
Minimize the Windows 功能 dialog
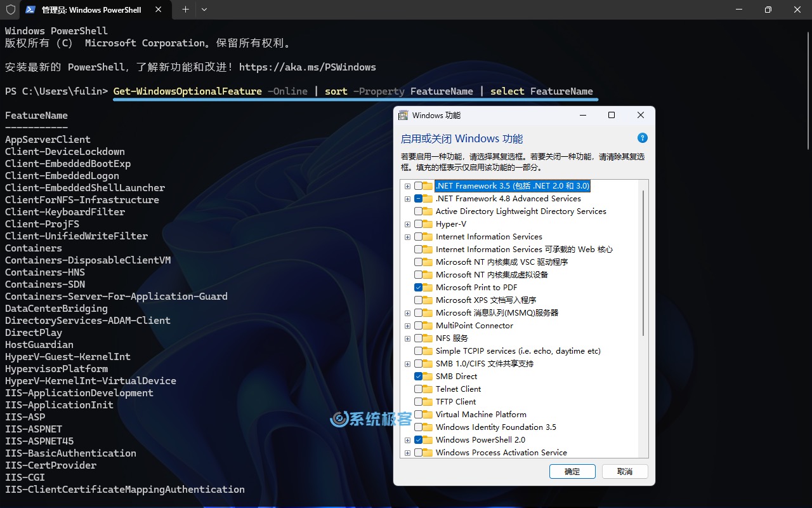(x=582, y=115)
